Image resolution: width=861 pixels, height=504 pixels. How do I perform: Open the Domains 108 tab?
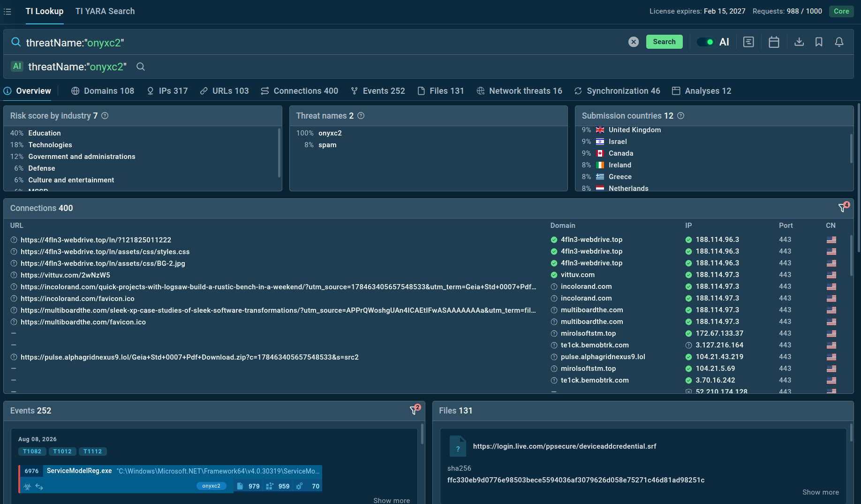pyautogui.click(x=103, y=91)
